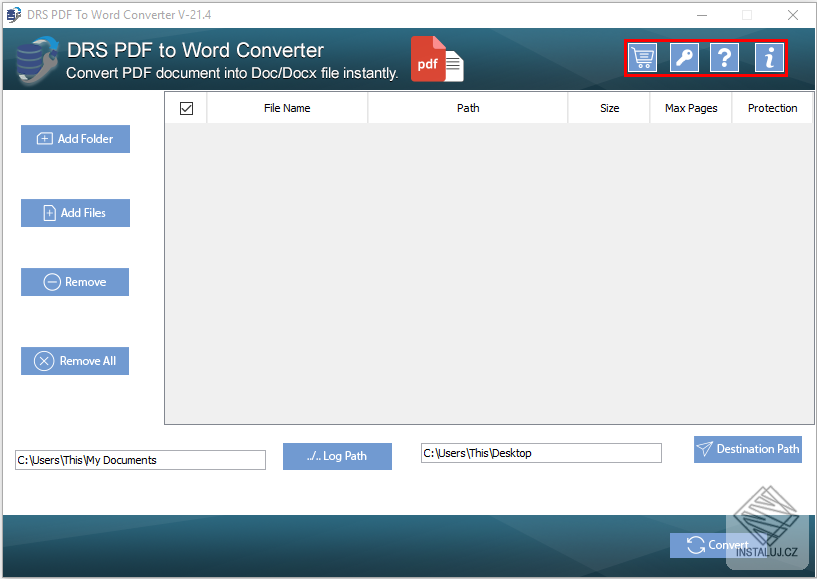The height and width of the screenshot is (579, 817).
Task: Show the info about icon
Action: pos(769,57)
